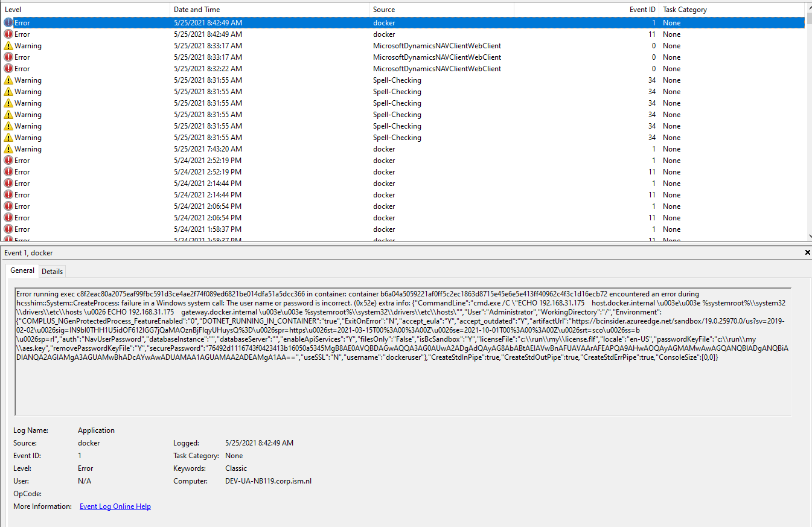Click the warning icon on the first Spell-Checking event

point(8,80)
